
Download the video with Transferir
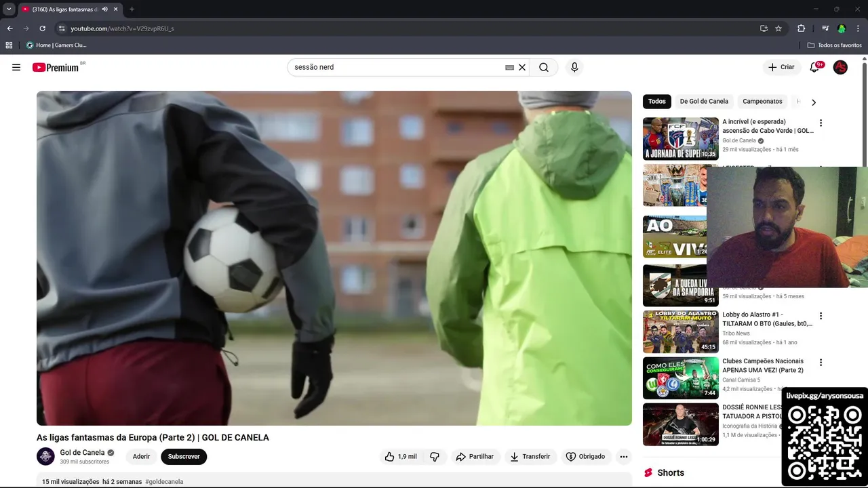pyautogui.click(x=530, y=457)
